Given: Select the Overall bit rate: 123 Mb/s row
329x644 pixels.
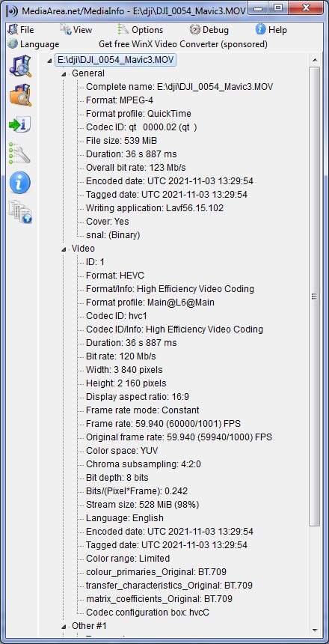Looking at the screenshot, I should pos(136,168).
